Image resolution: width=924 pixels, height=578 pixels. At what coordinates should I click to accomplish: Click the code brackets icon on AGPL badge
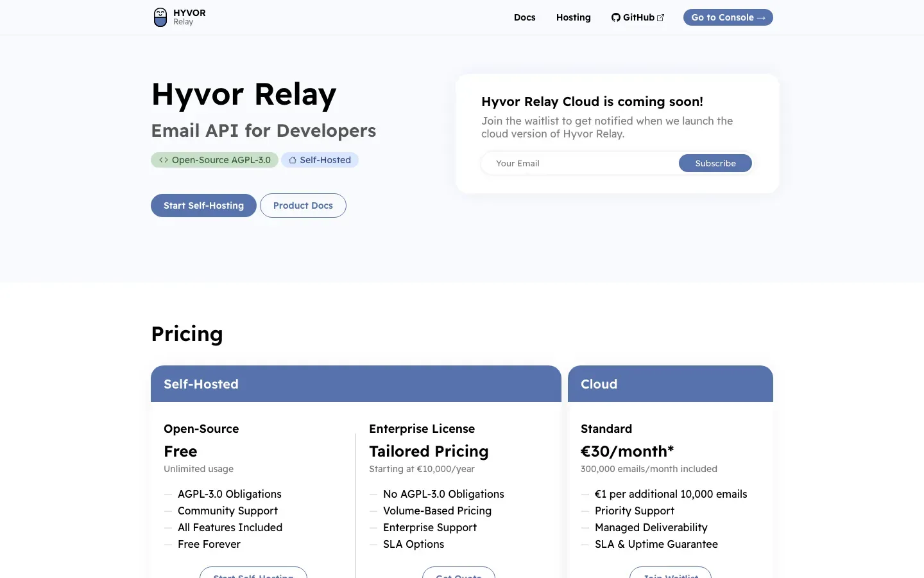pyautogui.click(x=164, y=160)
